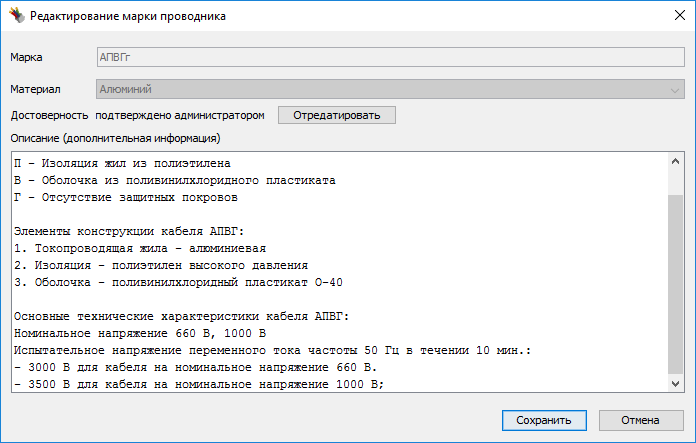Screen dimensions: 696x443
Task: Click the scroll-down arrow in description box
Action: pyautogui.click(x=676, y=384)
